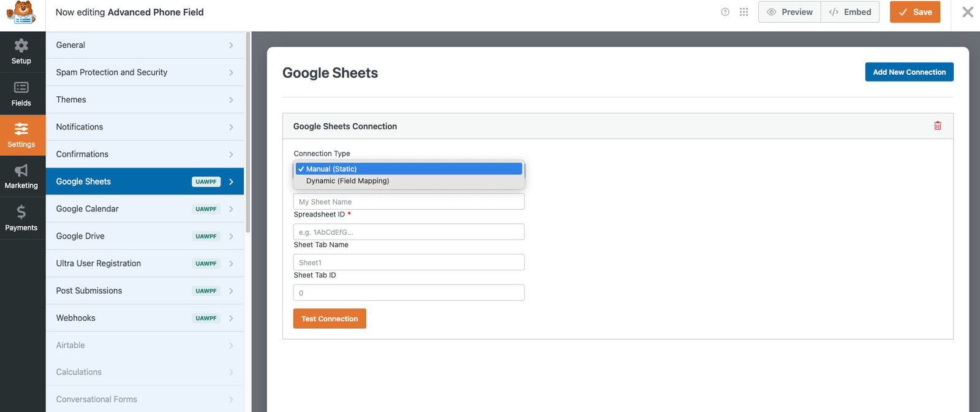Delete the Google Sheets connection via trash icon
This screenshot has width=980, height=412.
[x=937, y=126]
